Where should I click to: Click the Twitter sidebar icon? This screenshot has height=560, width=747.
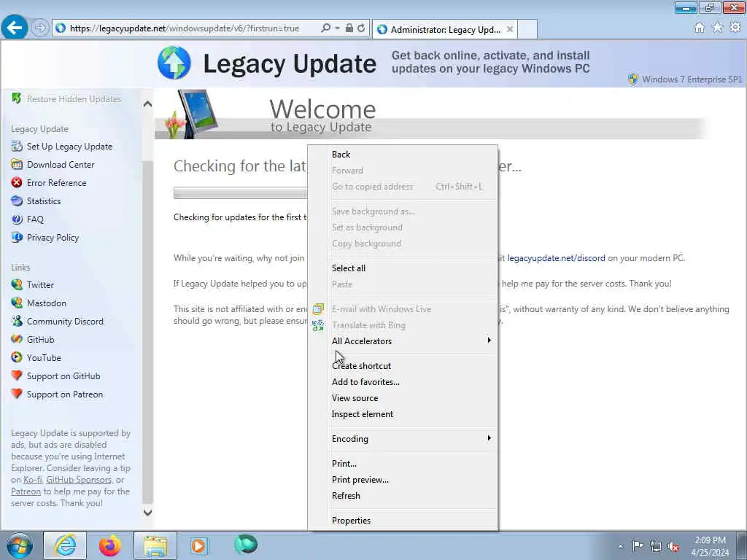click(x=17, y=285)
